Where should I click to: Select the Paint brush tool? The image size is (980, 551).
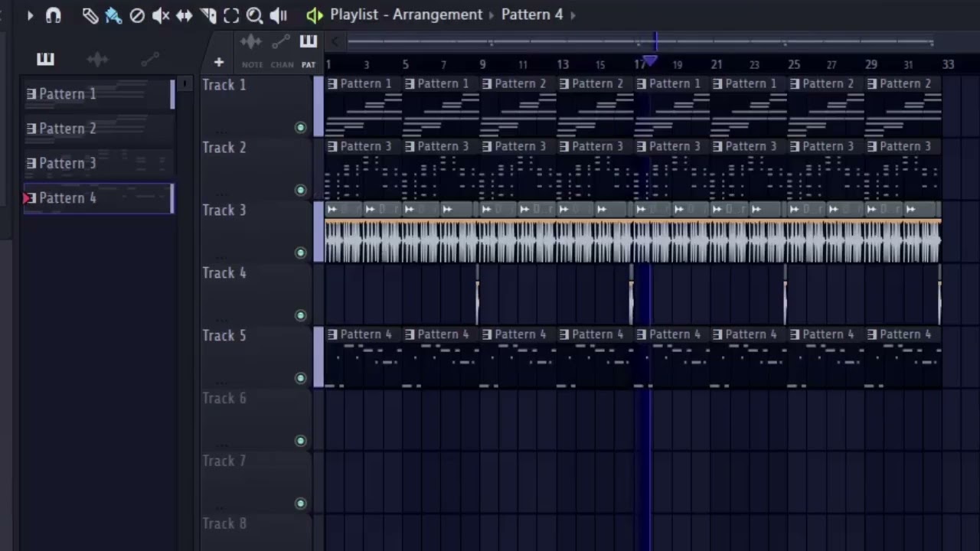(x=113, y=15)
